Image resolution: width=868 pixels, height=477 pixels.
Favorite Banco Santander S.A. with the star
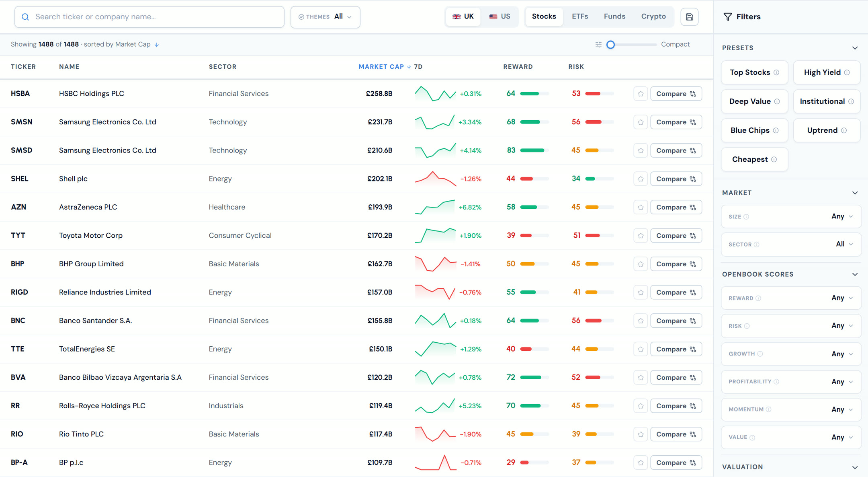pos(641,321)
